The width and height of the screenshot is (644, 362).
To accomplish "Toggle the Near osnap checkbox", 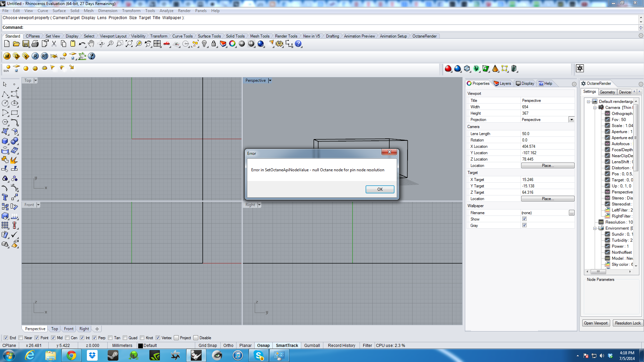I will pos(21,338).
